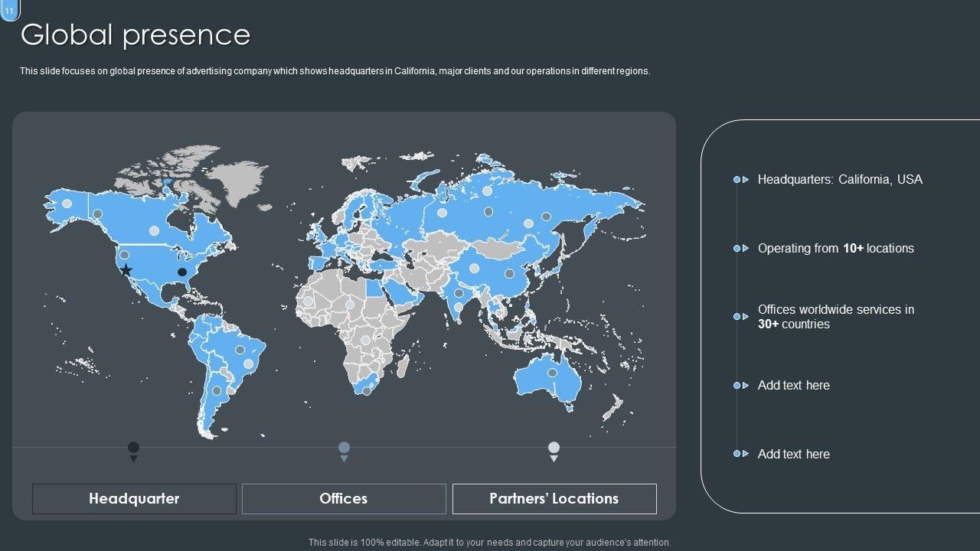Click the 100% editable footer note
This screenshot has width=980, height=551.
(489, 543)
